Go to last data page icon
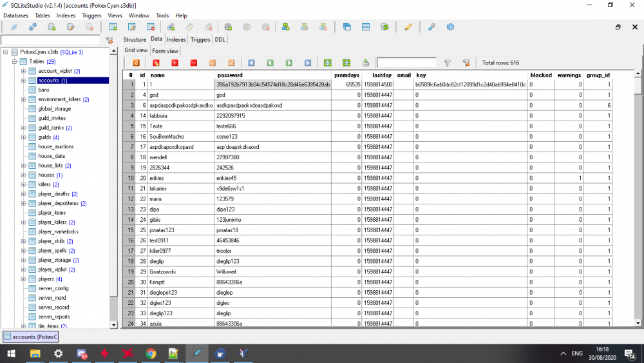This screenshot has width=644, height=363. [x=308, y=63]
